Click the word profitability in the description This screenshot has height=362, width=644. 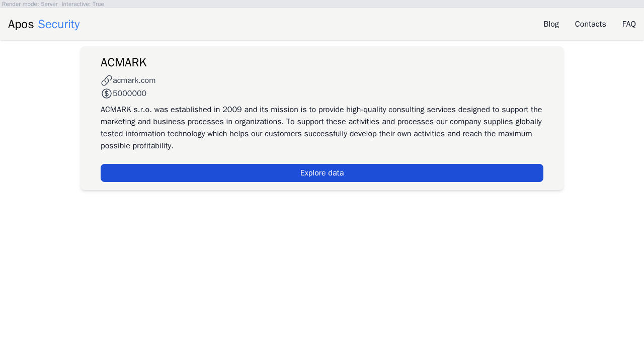153,146
